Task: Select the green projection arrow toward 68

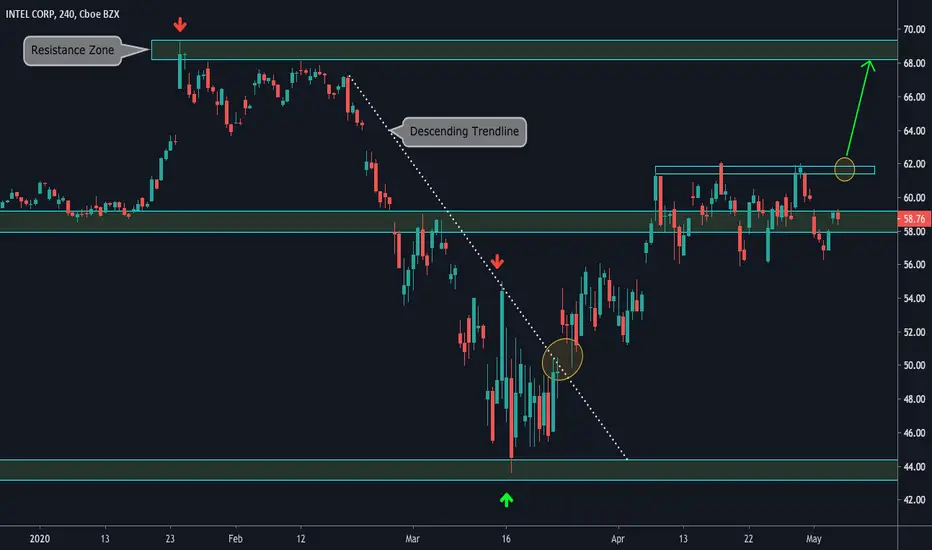Action: click(860, 108)
